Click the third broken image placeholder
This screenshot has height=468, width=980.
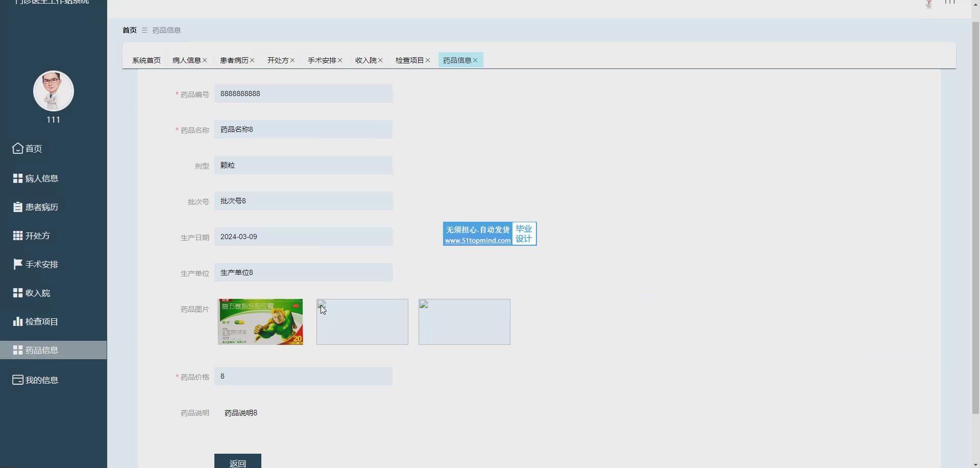(x=464, y=322)
